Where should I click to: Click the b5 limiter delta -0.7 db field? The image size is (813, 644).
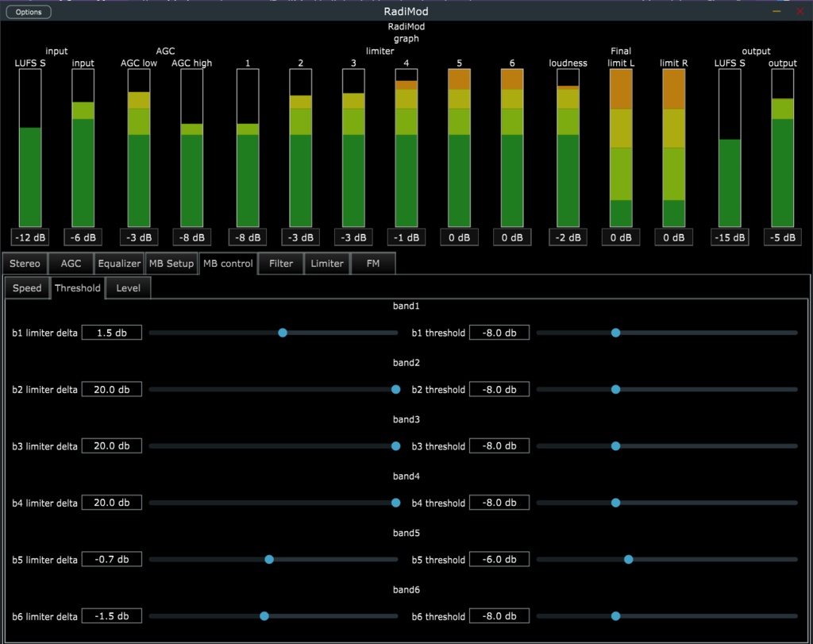point(112,560)
